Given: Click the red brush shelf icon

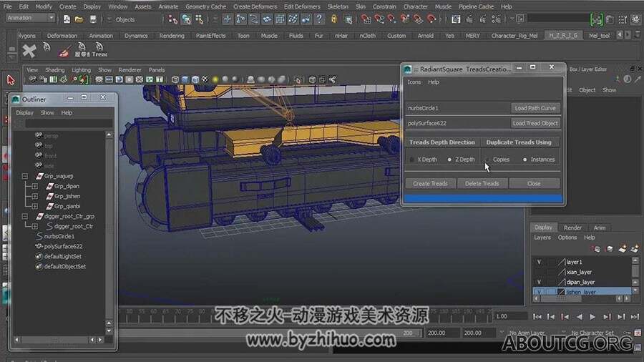Looking at the screenshot, I should [64, 51].
